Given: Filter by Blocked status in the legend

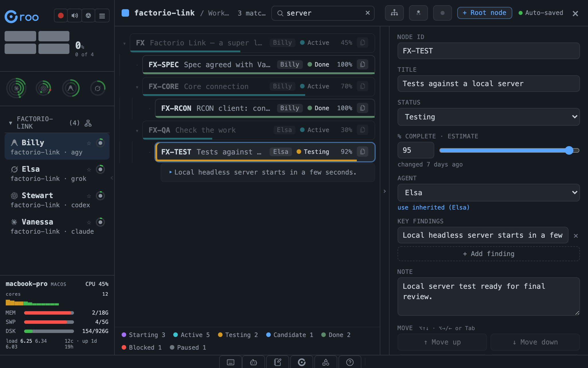Looking at the screenshot, I should pos(141,347).
